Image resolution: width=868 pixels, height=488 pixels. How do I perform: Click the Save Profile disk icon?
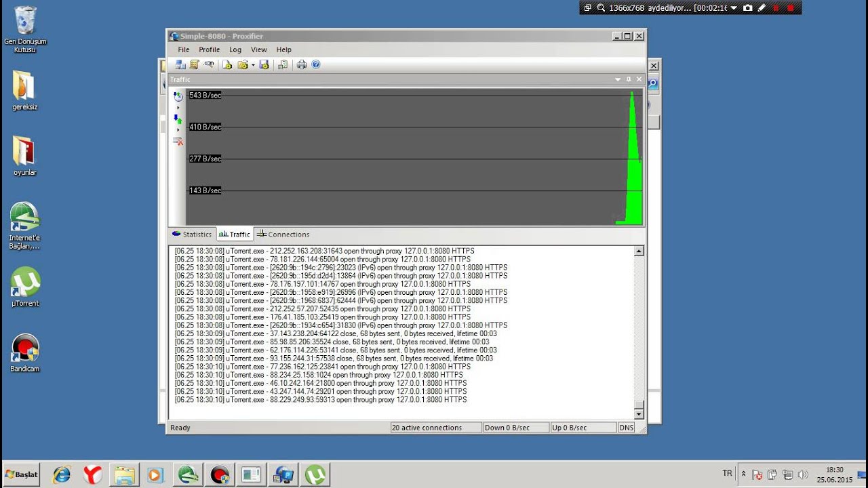click(x=264, y=64)
